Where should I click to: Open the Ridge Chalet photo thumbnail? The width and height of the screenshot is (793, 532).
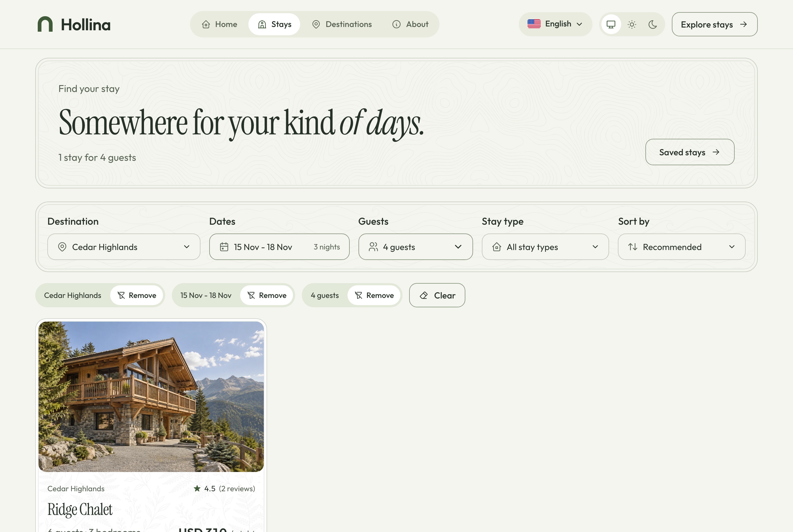(151, 397)
